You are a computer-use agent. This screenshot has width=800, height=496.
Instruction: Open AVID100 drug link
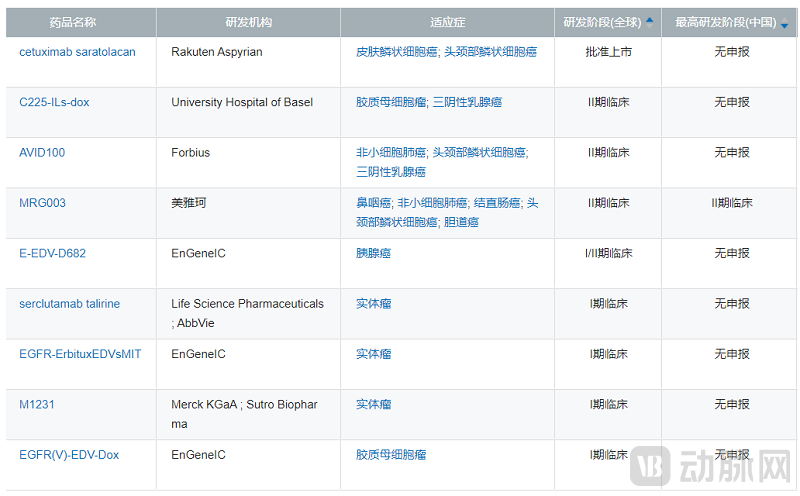42,153
